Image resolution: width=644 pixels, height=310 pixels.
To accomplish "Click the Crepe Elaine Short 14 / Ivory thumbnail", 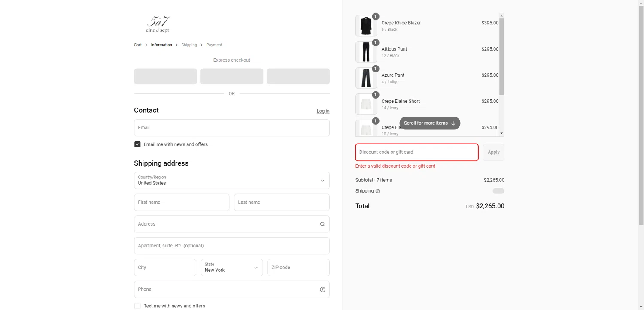I will click(366, 104).
